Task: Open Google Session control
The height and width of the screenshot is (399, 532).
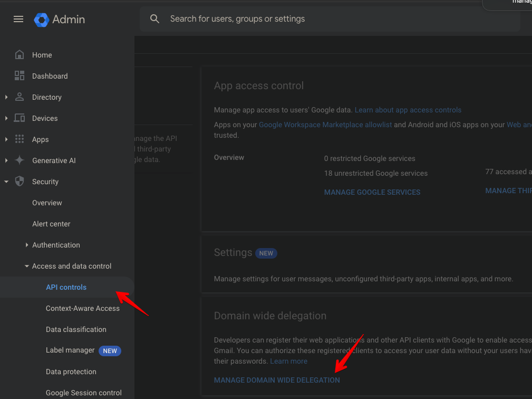Action: pyautogui.click(x=84, y=393)
